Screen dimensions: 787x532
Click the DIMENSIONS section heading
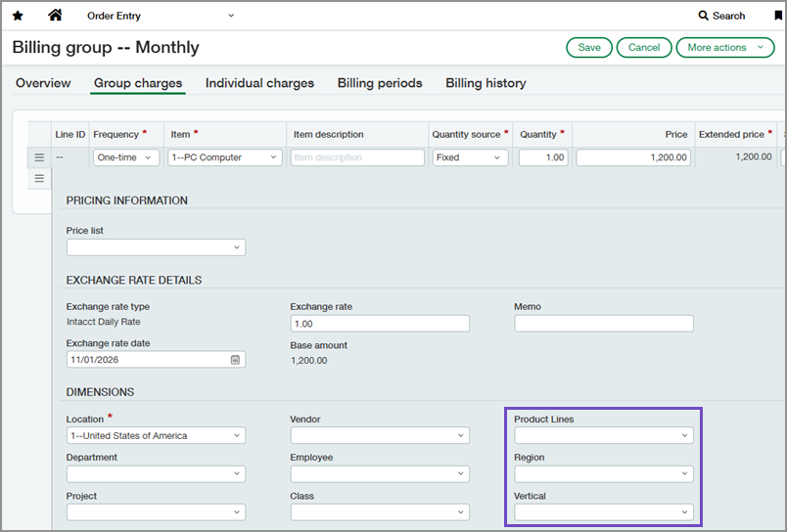click(100, 392)
